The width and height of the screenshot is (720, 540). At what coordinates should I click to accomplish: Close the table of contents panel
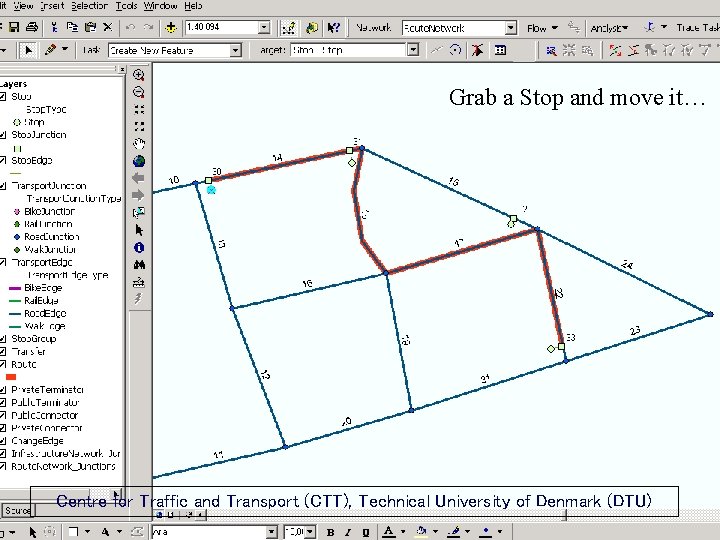pos(122,69)
